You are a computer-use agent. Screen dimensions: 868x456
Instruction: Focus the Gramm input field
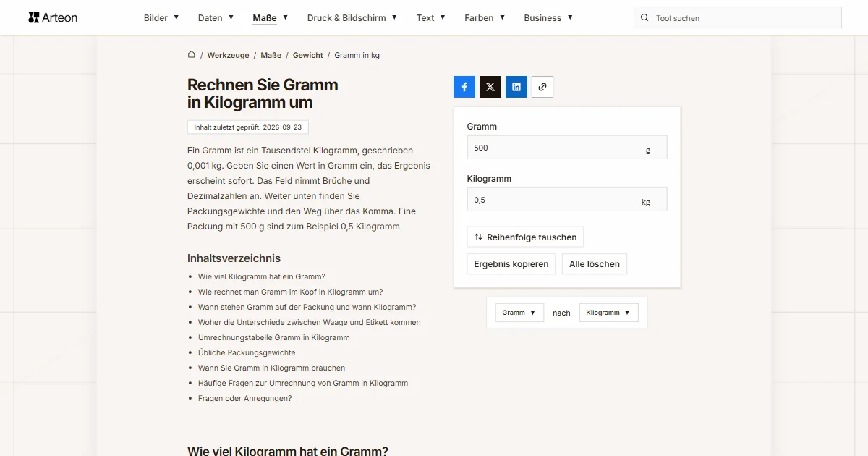tap(567, 148)
